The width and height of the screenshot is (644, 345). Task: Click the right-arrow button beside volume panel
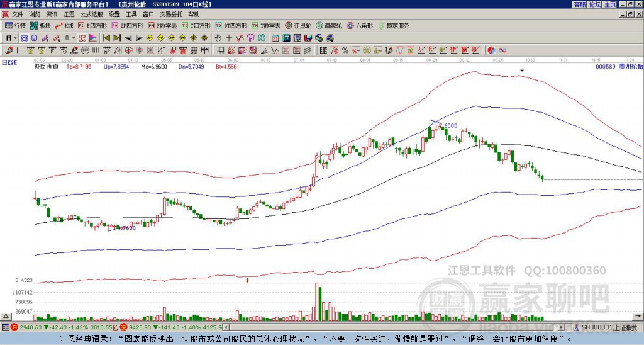click(x=639, y=316)
